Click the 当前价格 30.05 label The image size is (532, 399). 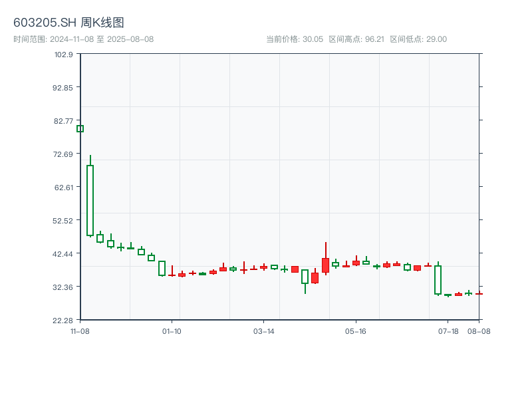[294, 39]
